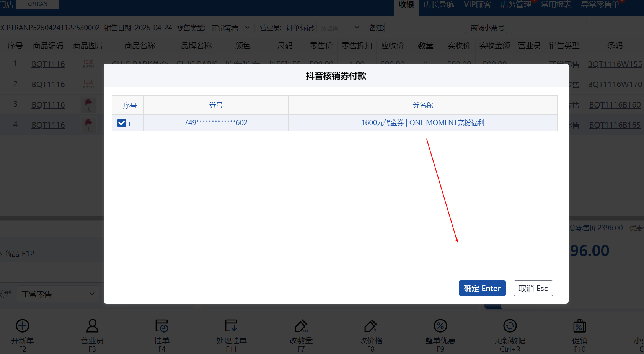Select the 改数量 change quantity icon
Screen dimensions: 644x354
(301, 326)
